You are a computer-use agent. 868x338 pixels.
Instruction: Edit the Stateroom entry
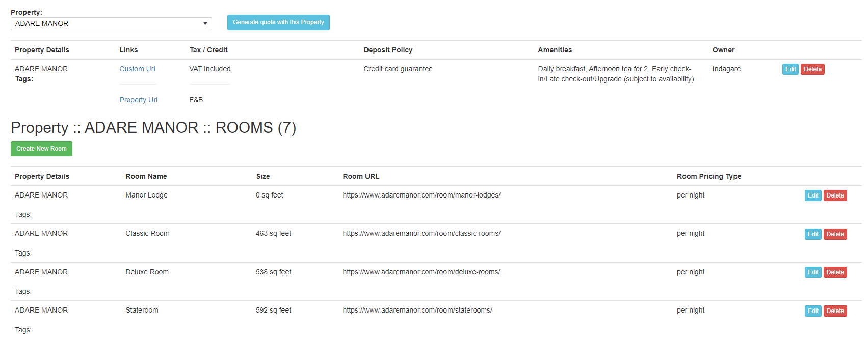point(813,311)
